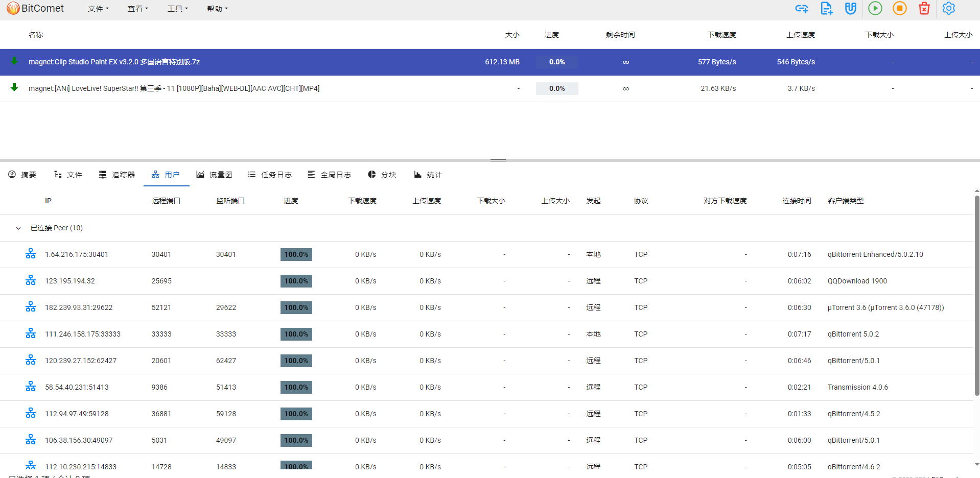This screenshot has height=478, width=980.
Task: Sort tasks by 下载速度 column header
Action: click(x=721, y=35)
